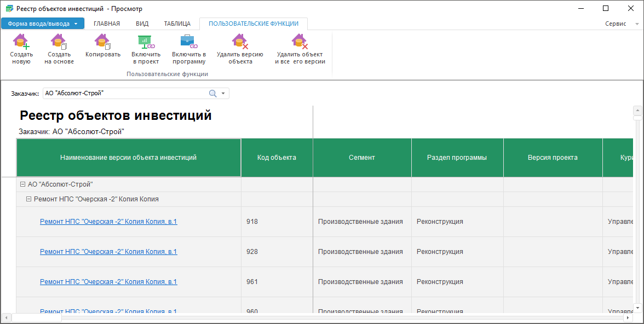Switch to the ГЛАВНАЯ tab
Viewport: 644px width, 324px height.
pos(107,24)
